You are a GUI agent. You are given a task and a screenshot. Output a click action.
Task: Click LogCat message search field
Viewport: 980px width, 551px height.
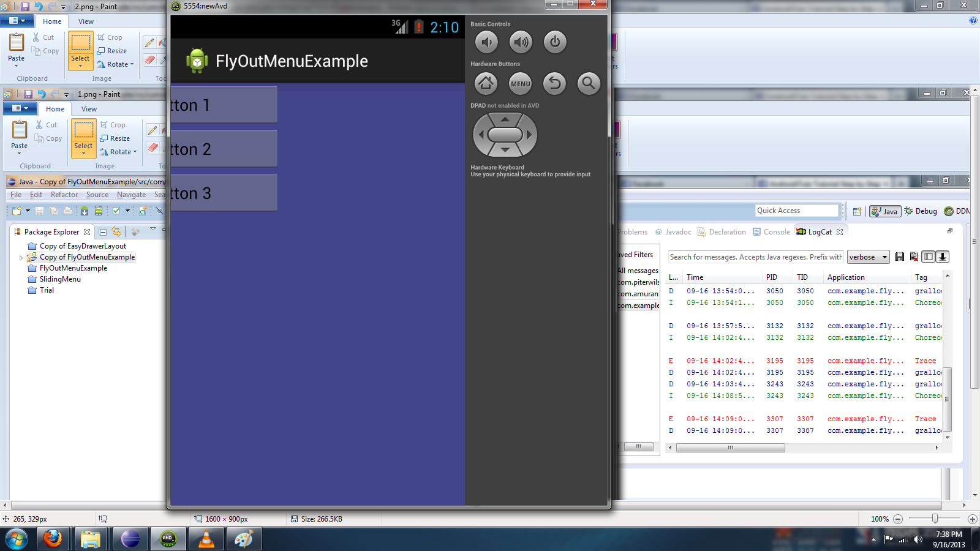click(756, 257)
